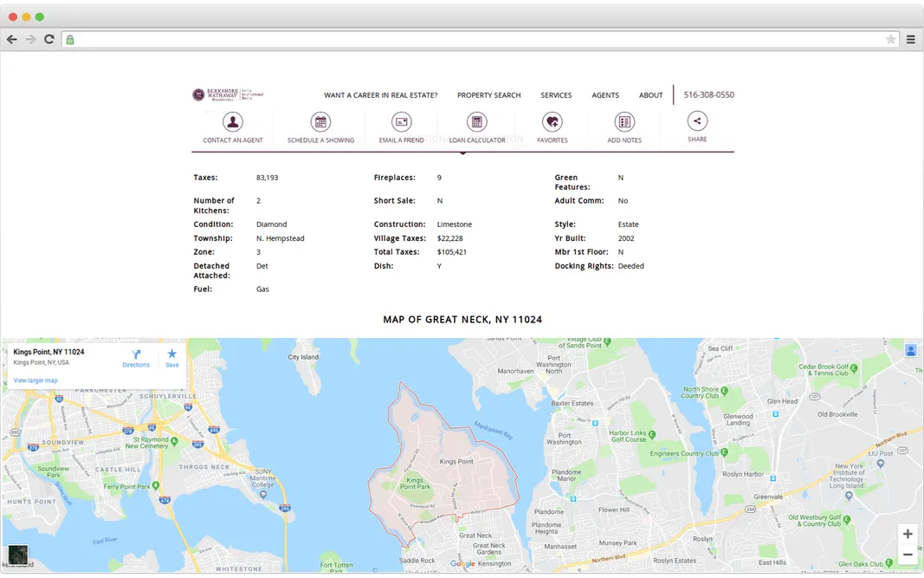This screenshot has height=578, width=924.
Task: Open Schedule a Showing
Action: coord(320,121)
